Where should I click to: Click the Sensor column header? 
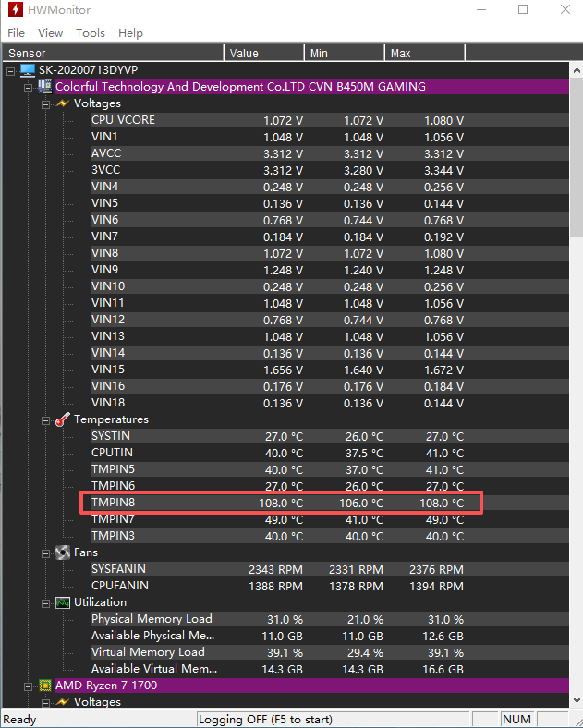click(x=114, y=53)
